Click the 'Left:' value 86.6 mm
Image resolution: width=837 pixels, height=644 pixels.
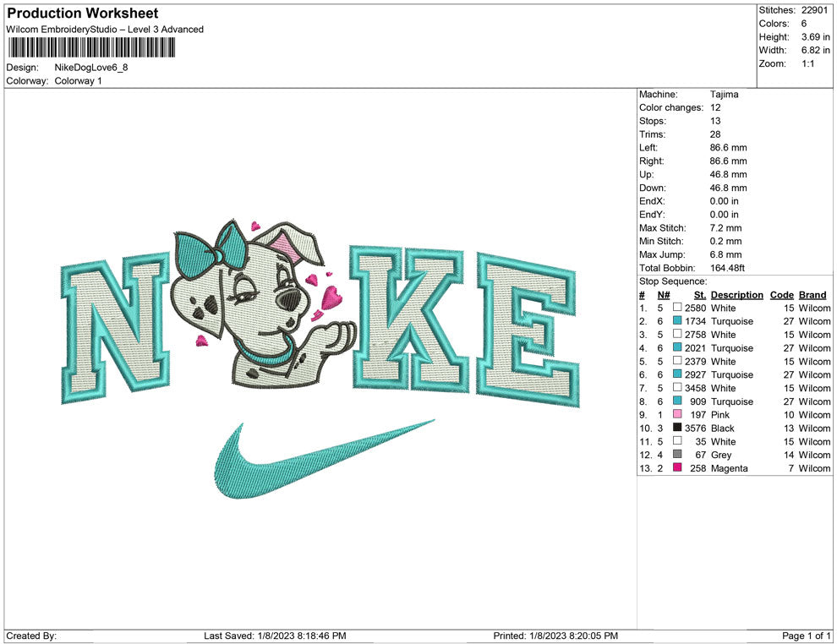(x=728, y=147)
